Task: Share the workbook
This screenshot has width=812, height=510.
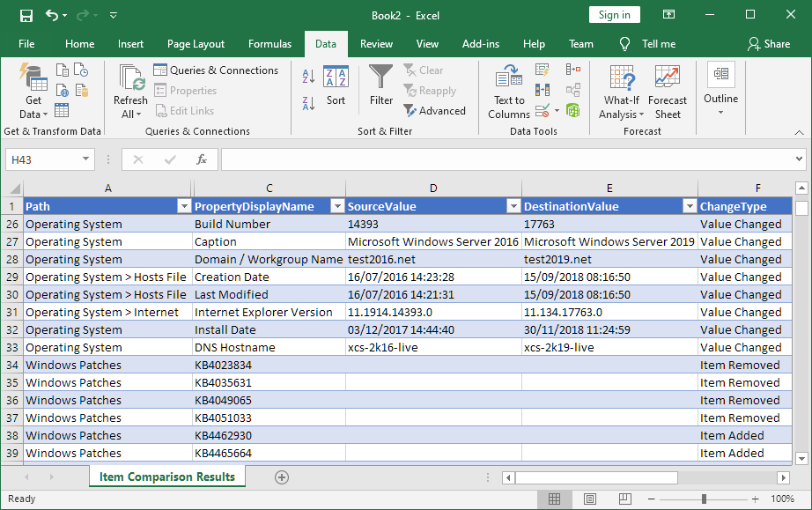Action: coord(769,44)
